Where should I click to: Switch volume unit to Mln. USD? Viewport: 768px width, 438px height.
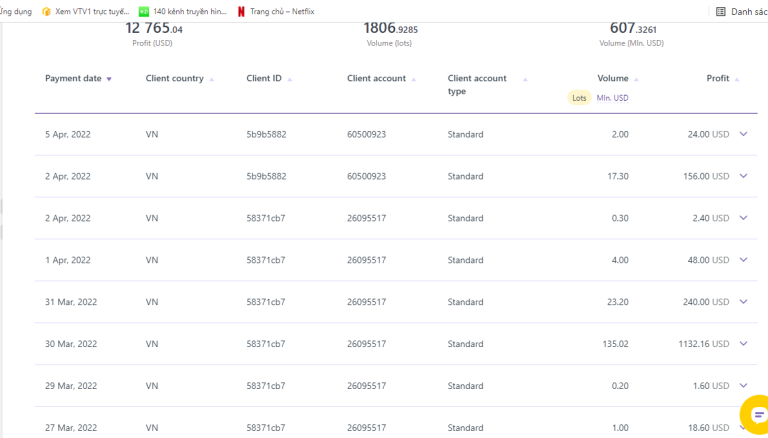[x=612, y=98]
